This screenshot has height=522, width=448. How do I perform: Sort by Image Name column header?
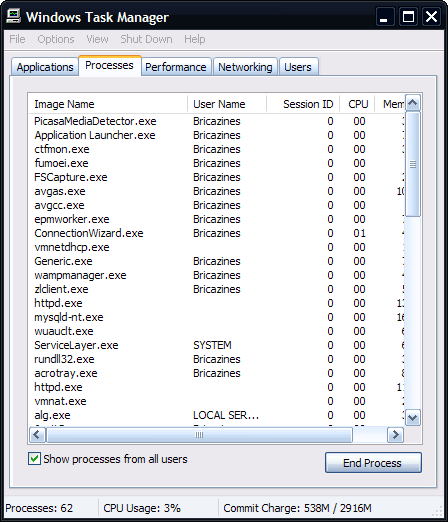(107, 104)
